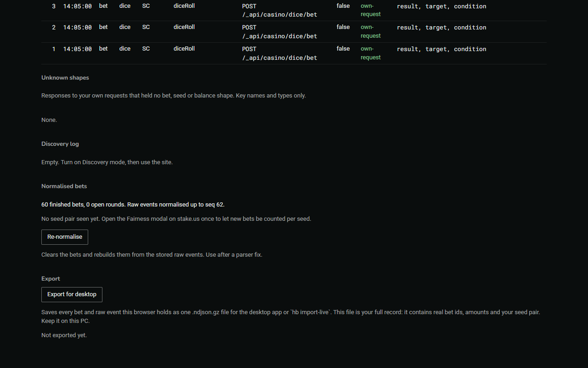Click 'result, target, condition' in row 3

point(441,6)
